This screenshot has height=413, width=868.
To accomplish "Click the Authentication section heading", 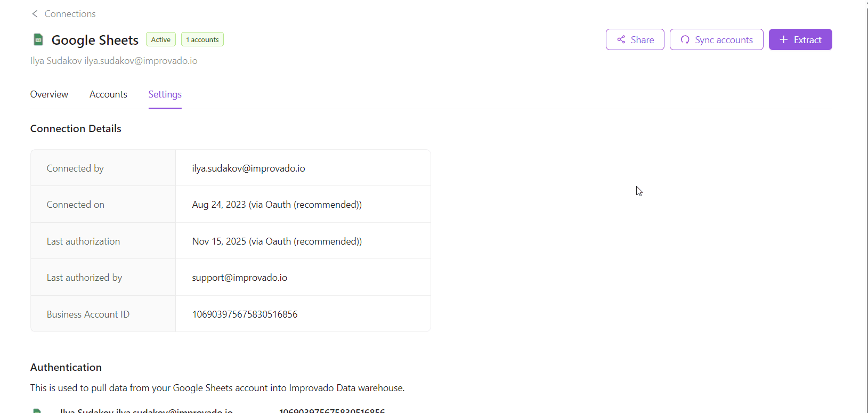I will pyautogui.click(x=66, y=367).
